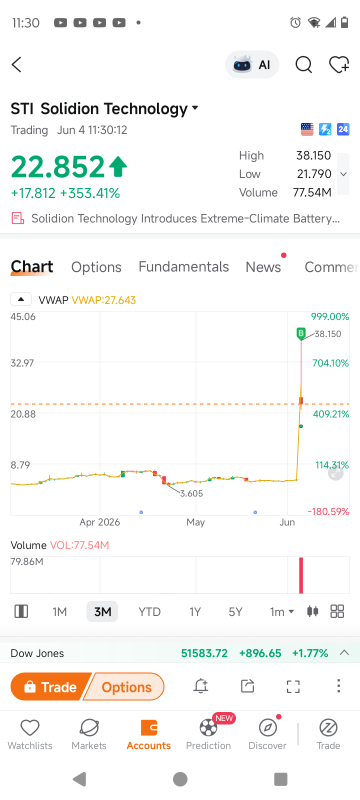Screen dimensions: 360x800
Task: Open the price alert bell icon
Action: (201, 686)
